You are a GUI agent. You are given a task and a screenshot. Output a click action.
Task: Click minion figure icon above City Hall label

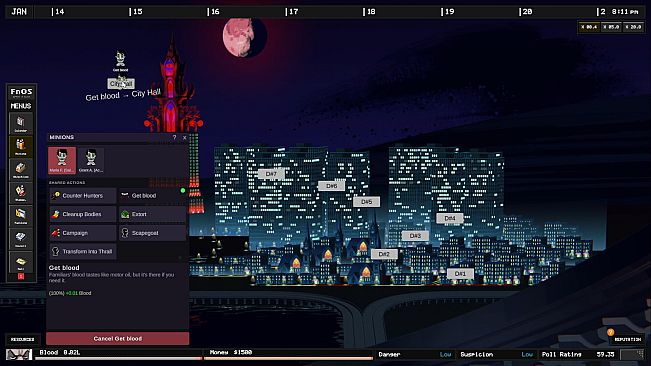pos(120,59)
